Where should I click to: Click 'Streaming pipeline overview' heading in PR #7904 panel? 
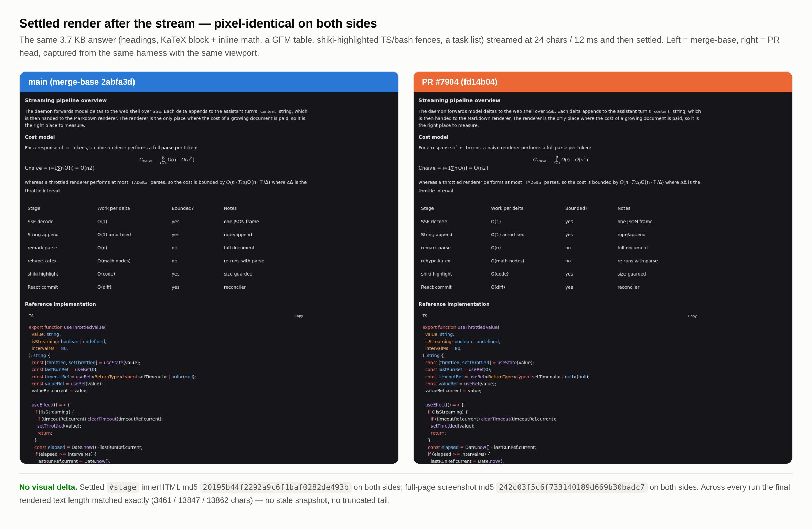pyautogui.click(x=459, y=100)
